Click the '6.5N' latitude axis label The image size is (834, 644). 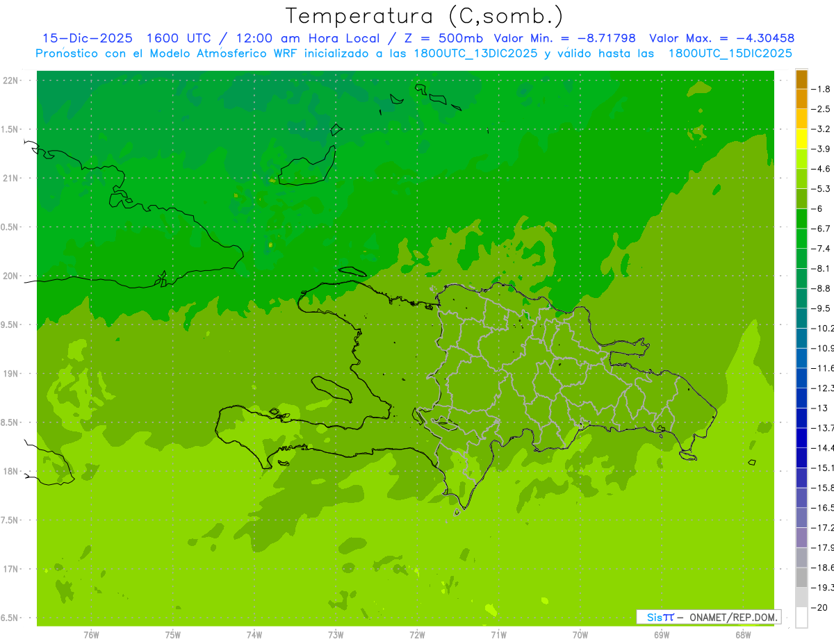tap(10, 618)
